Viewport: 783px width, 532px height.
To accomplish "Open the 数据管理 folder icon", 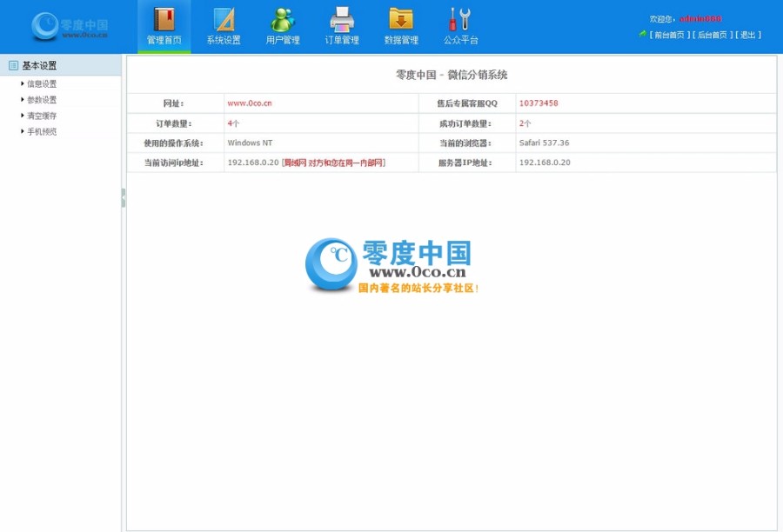I will coord(401,19).
